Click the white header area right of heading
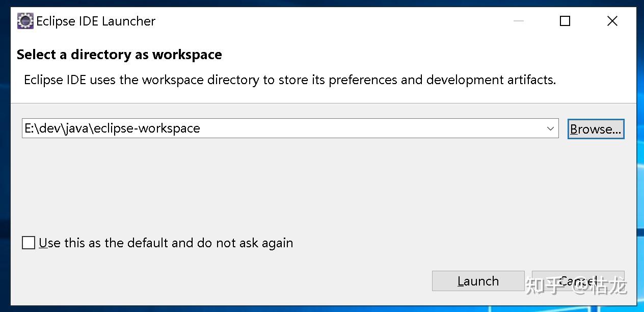This screenshot has height=312, width=644. pyautogui.click(x=408, y=55)
